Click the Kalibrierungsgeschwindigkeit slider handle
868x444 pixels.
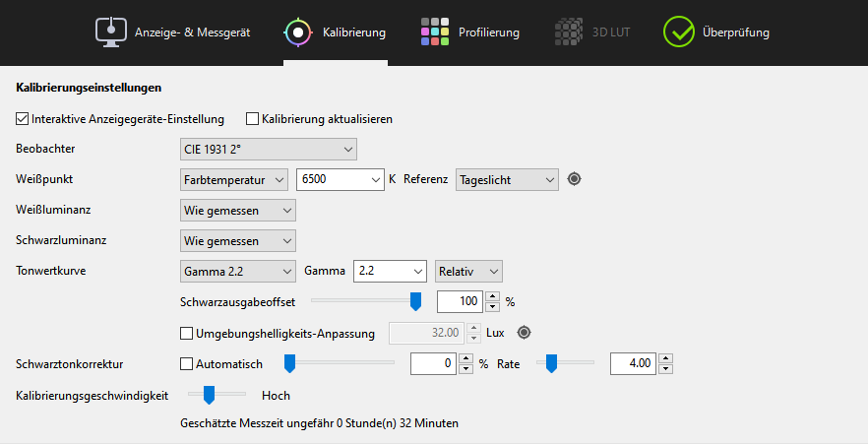209,396
